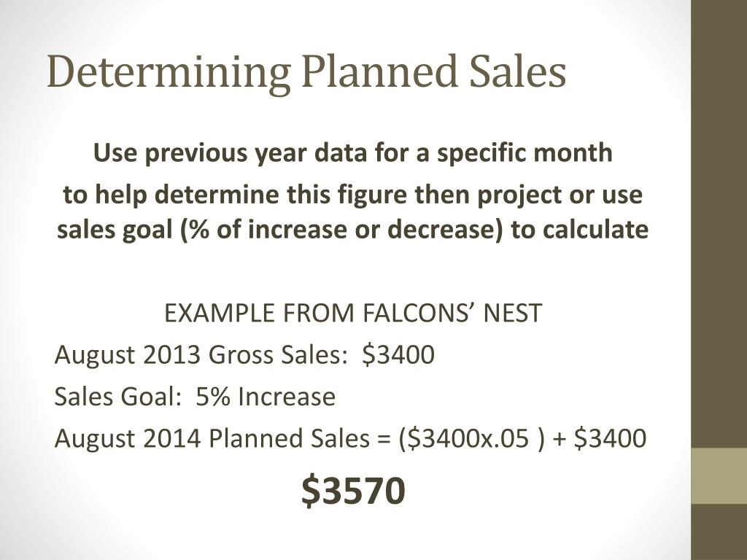
Task: Click the 'Use previous year data' line
Action: coord(352,153)
